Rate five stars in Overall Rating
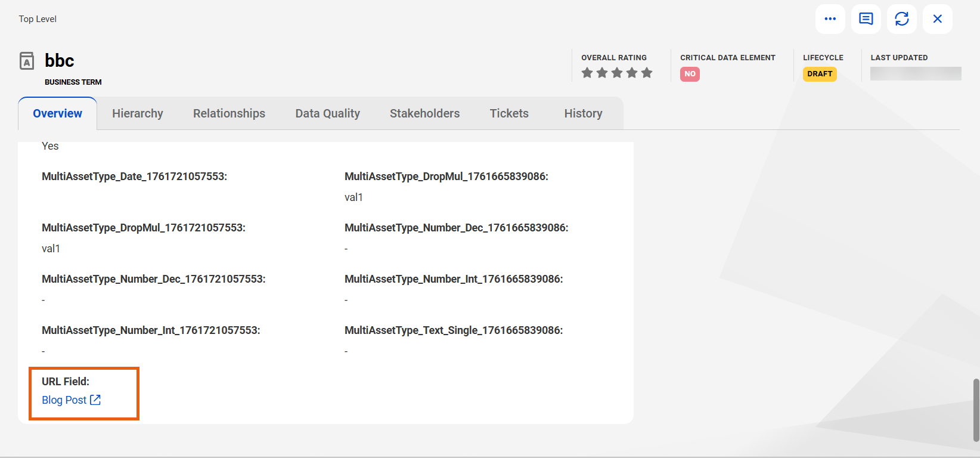The width and height of the screenshot is (980, 458). point(647,73)
